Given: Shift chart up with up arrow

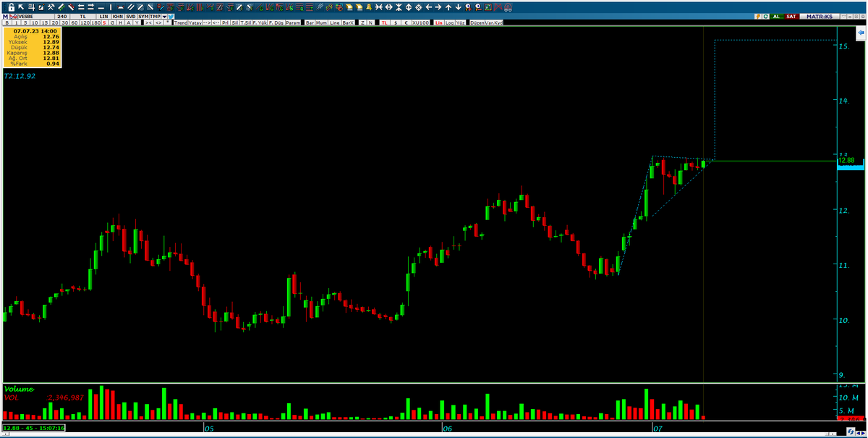Looking at the screenshot, I should [x=448, y=7].
